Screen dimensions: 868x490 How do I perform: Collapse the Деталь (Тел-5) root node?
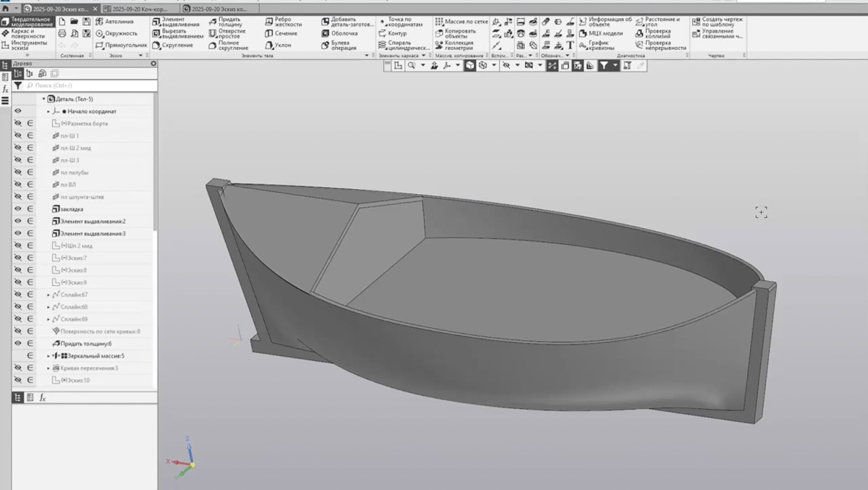(43, 99)
